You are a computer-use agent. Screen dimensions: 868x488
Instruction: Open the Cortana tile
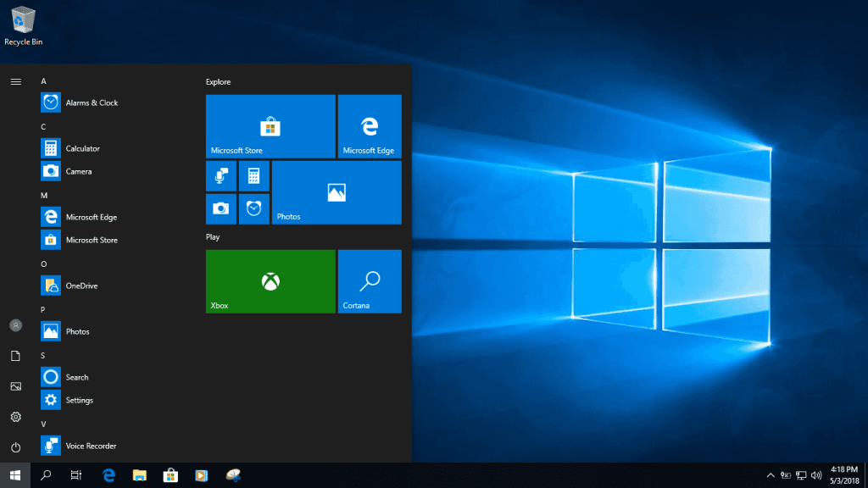coord(370,281)
